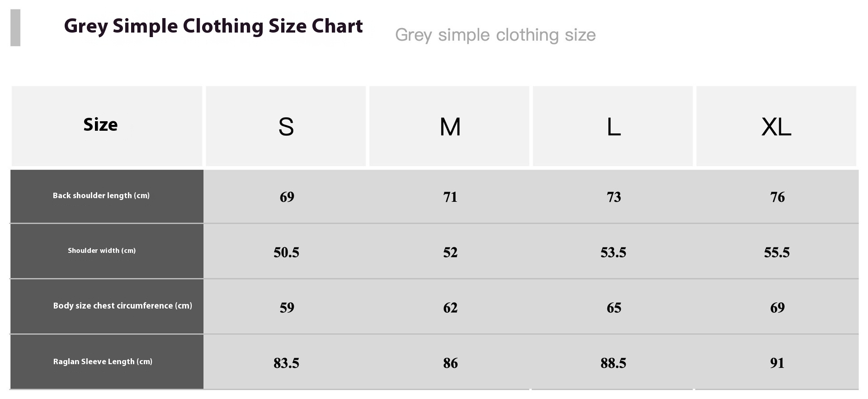The width and height of the screenshot is (868, 399).
Task: Click the value 50.5 for S shoulder width
Action: (x=286, y=252)
